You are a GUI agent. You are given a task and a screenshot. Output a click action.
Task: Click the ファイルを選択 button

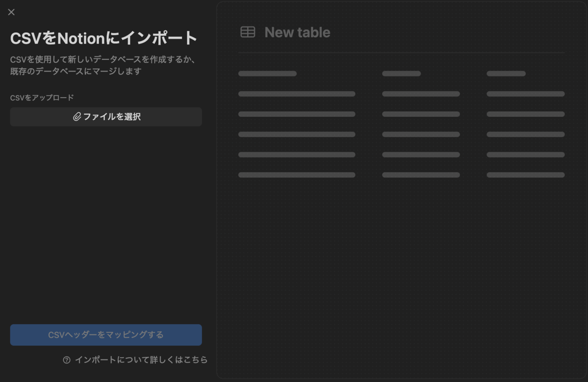pyautogui.click(x=106, y=117)
